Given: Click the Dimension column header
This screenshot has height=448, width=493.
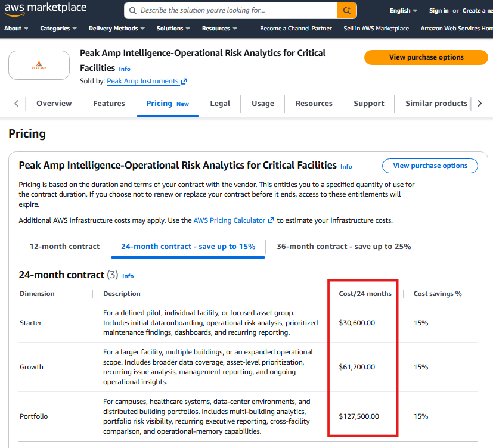Looking at the screenshot, I should (37, 294).
